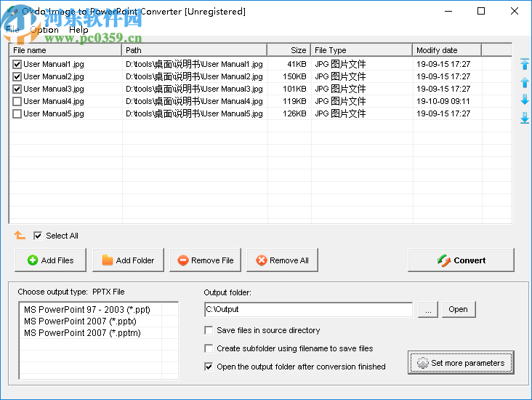Image resolution: width=532 pixels, height=400 pixels.
Task: Enable Create subfolder using filename option
Action: click(x=209, y=348)
